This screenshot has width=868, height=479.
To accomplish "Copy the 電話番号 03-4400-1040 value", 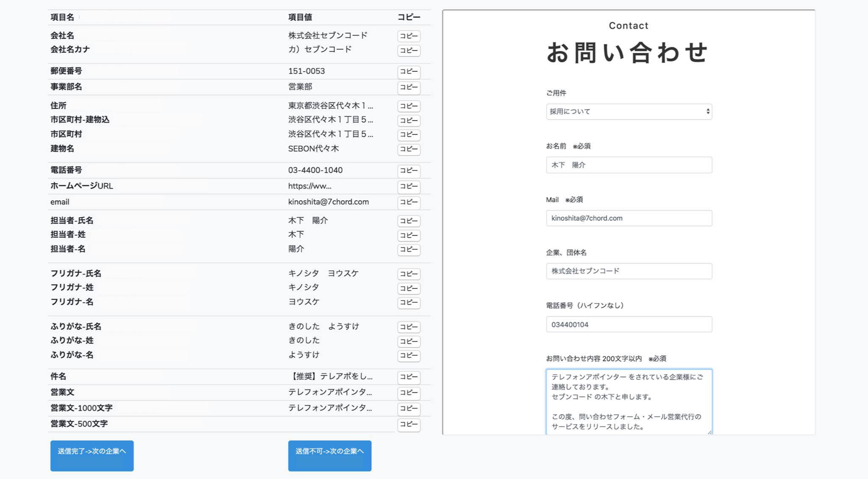I will pos(409,171).
